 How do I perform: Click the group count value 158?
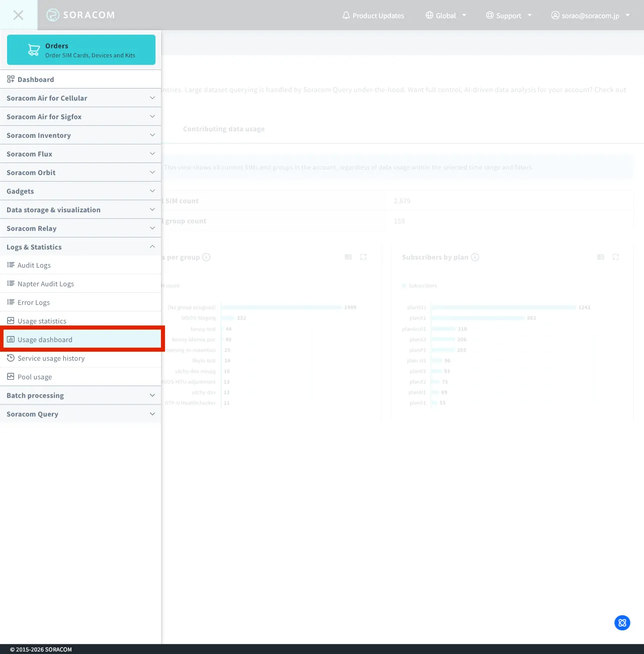click(399, 221)
